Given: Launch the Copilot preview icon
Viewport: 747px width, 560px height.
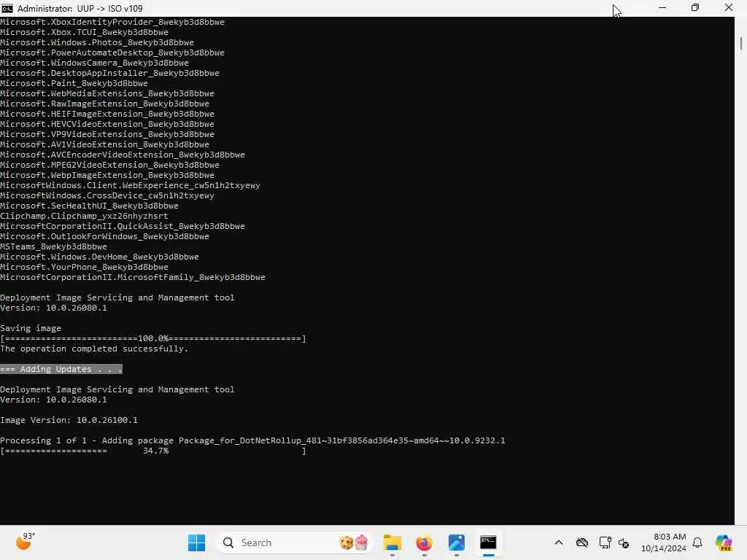Looking at the screenshot, I should tap(724, 542).
